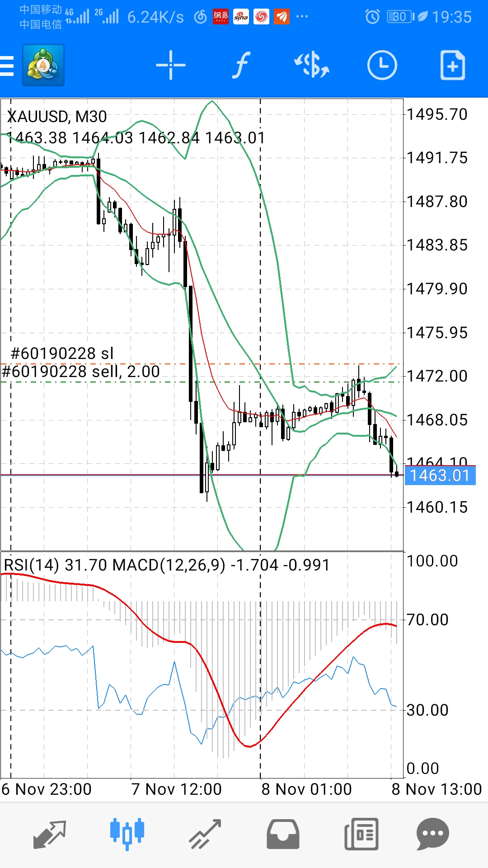Tap the current price tag 1463.01
The image size is (488, 868).
pos(440,476)
